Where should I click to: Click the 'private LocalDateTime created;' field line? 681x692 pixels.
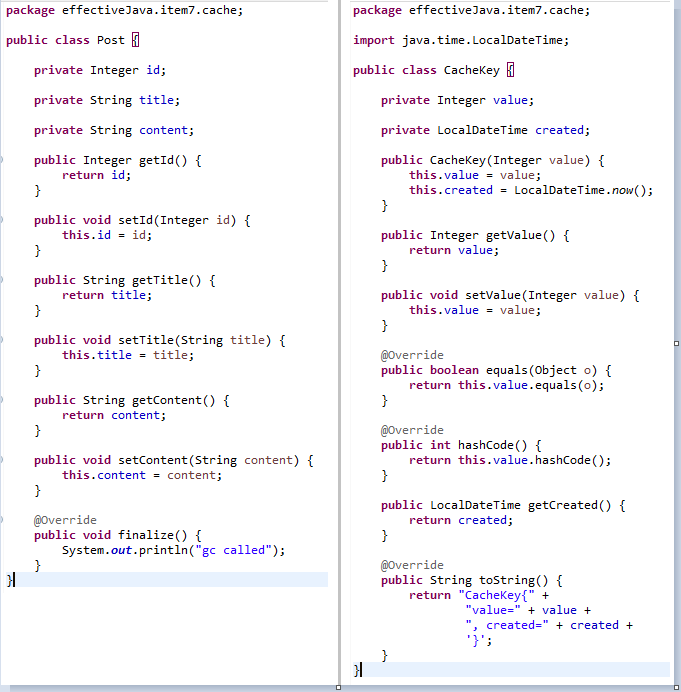485,130
